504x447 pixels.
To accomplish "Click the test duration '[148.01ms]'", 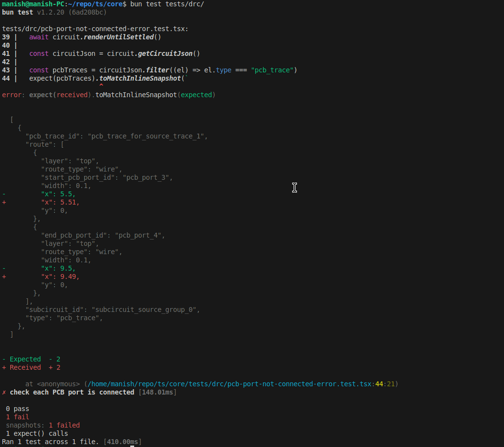I will pos(157,393).
